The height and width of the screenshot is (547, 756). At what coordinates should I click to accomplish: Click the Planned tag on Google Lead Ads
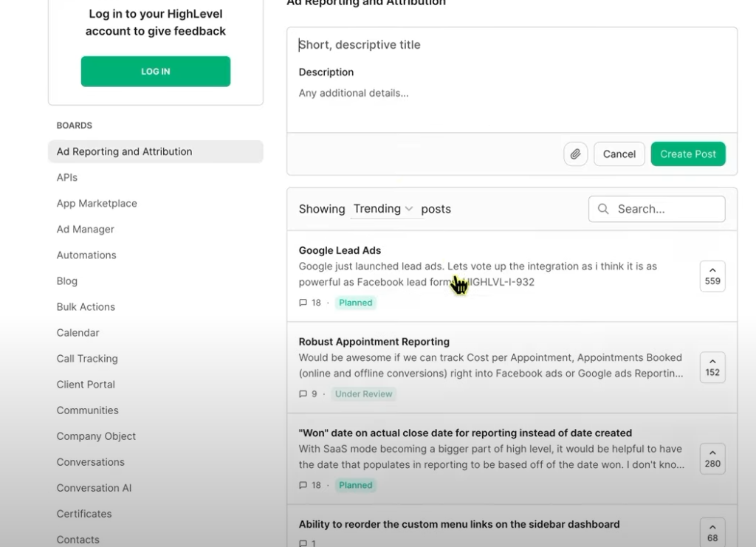click(355, 303)
